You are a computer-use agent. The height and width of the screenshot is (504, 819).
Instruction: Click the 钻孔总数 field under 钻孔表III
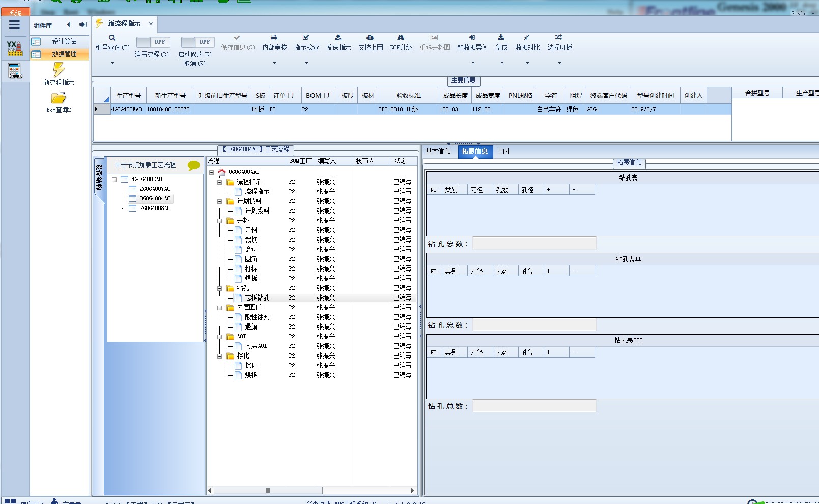534,406
